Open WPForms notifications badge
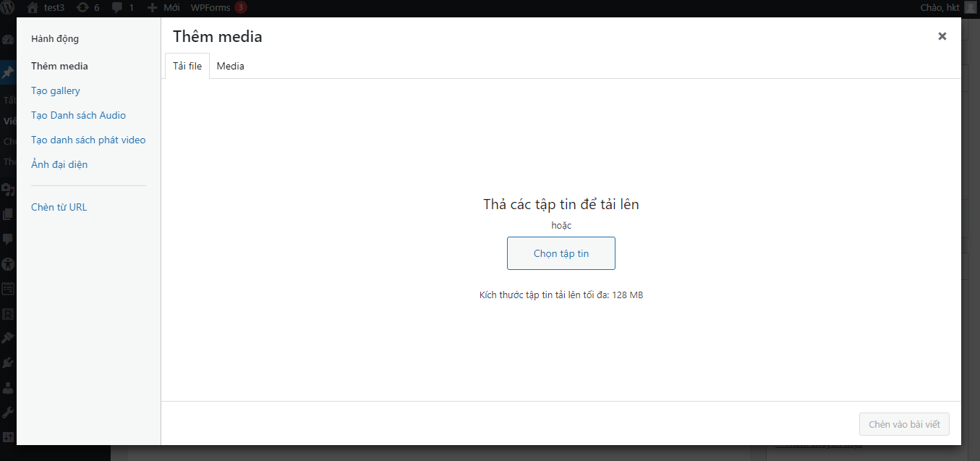The height and width of the screenshot is (461, 980). click(x=240, y=8)
